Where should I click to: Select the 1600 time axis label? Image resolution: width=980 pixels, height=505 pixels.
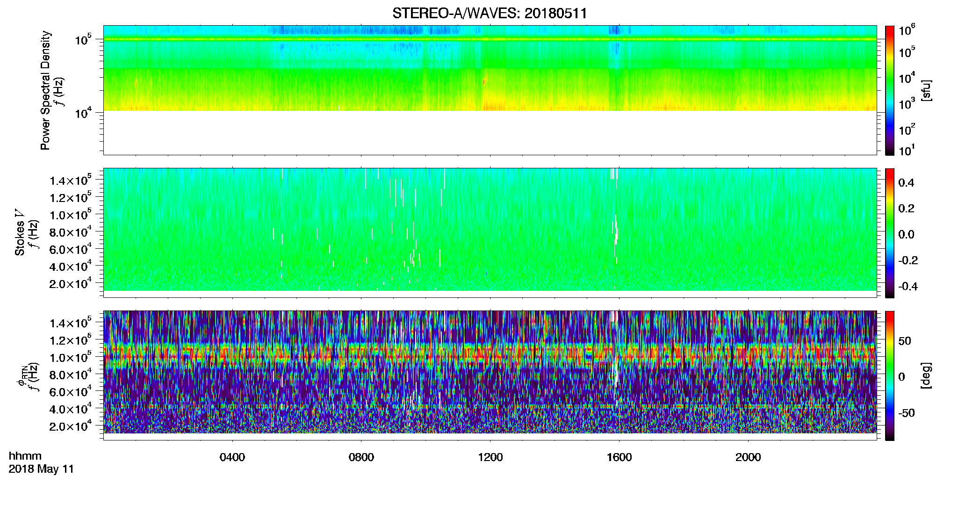(620, 457)
